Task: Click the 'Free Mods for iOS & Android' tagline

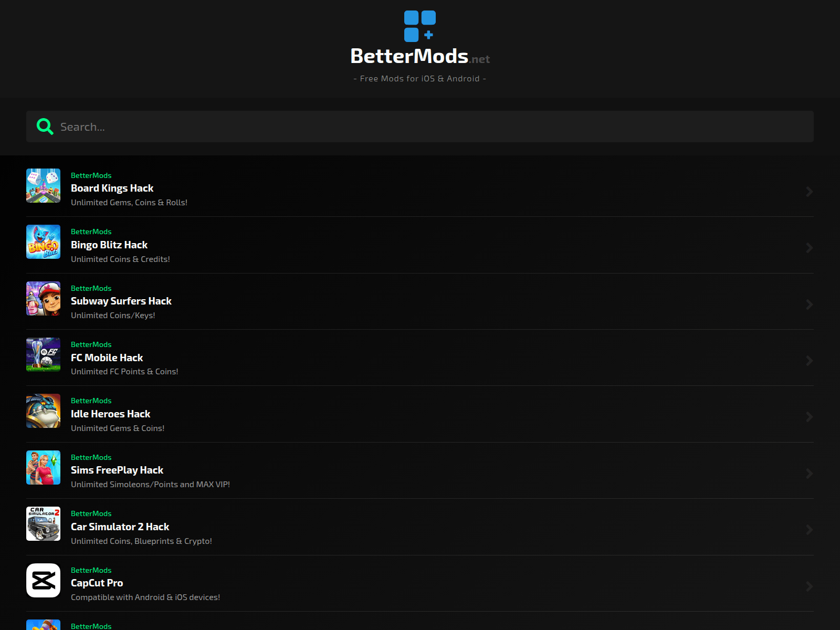Action: 420,79
